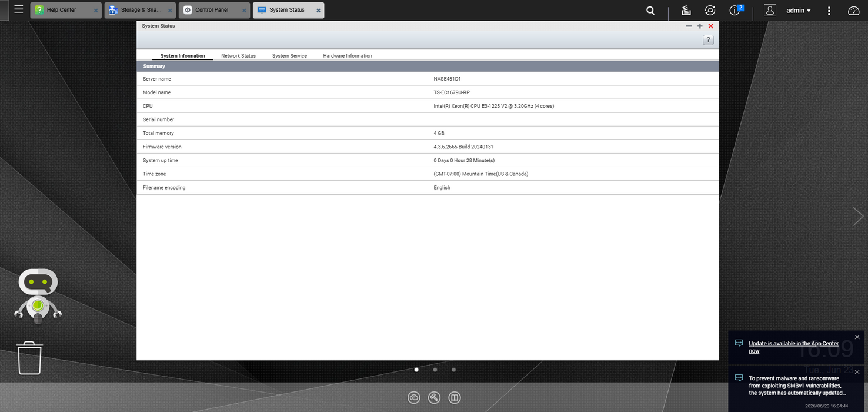Open the Network Status tab
This screenshot has height=412, width=868.
click(x=238, y=56)
